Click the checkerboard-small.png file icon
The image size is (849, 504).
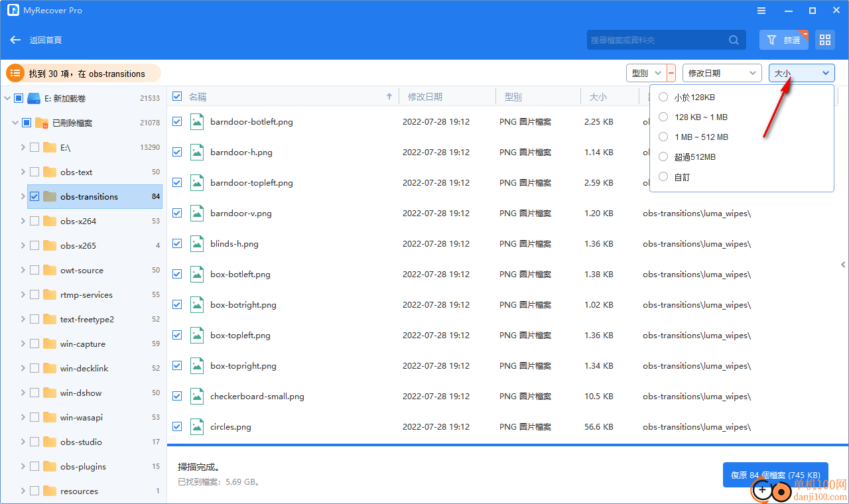196,396
